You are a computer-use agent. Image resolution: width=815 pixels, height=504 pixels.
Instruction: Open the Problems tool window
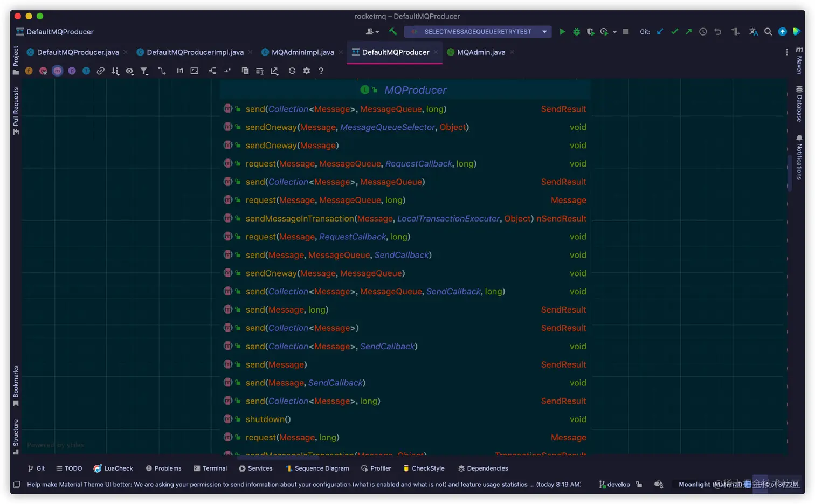163,468
